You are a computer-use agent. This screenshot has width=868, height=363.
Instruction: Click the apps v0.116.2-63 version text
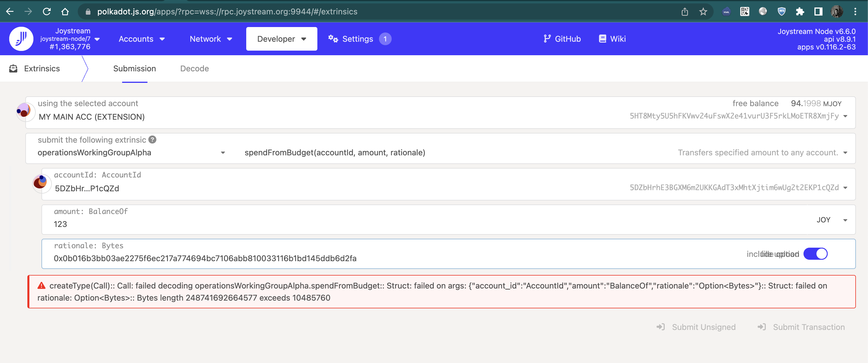tap(826, 47)
